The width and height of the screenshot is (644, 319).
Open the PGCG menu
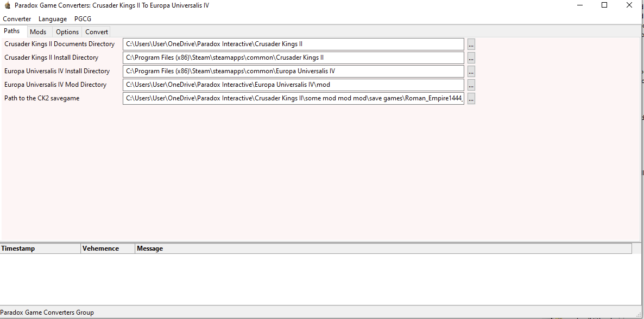click(83, 19)
